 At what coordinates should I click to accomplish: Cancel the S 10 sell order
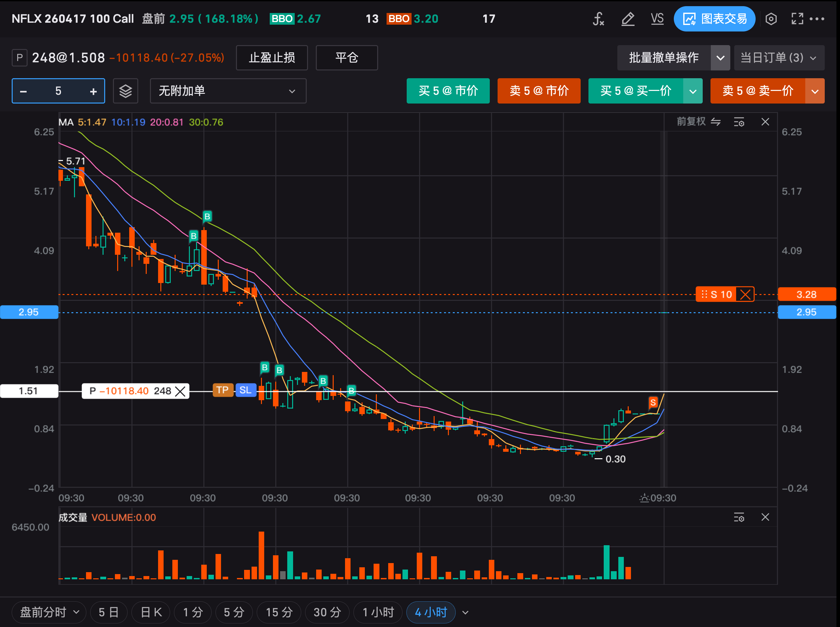[x=746, y=295]
